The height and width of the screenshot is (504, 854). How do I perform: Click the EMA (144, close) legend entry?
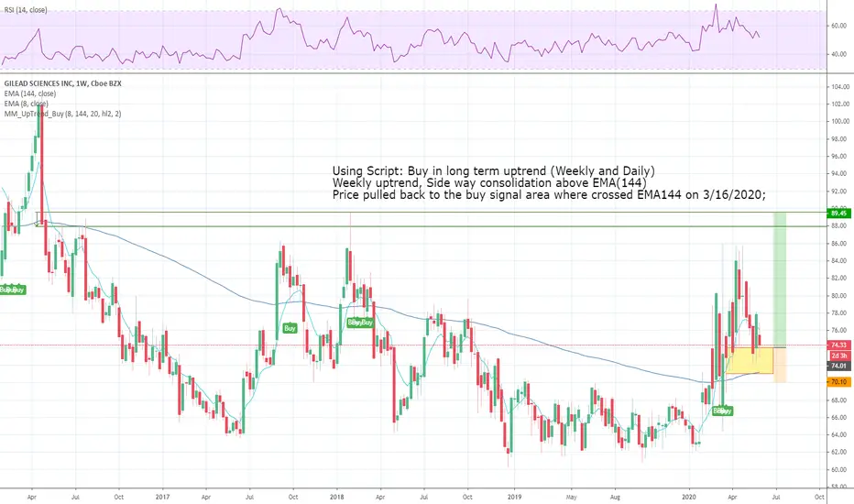click(x=30, y=93)
